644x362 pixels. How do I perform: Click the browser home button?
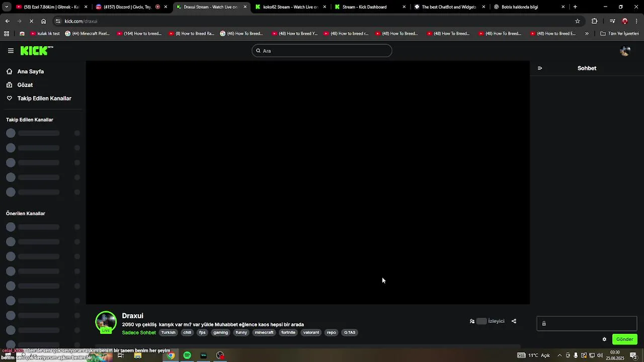point(43,21)
